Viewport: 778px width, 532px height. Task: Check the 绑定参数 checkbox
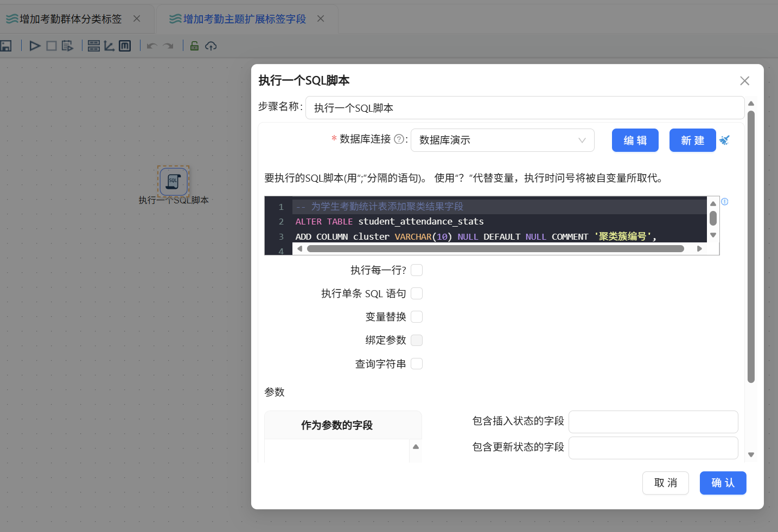coord(417,340)
